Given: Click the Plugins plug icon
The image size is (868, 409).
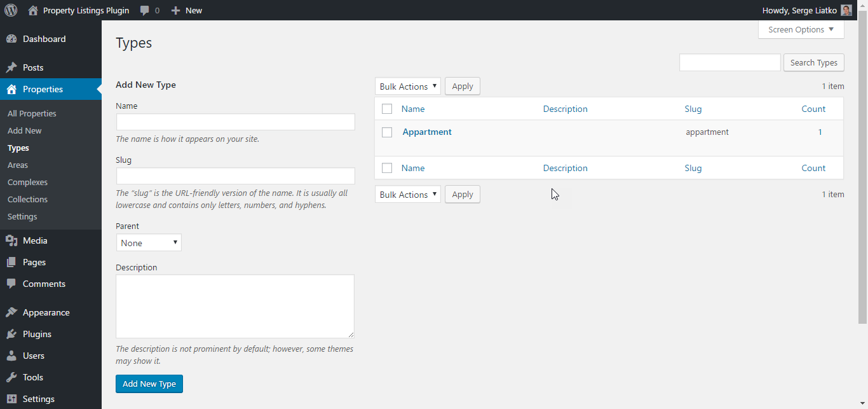Looking at the screenshot, I should (11, 334).
